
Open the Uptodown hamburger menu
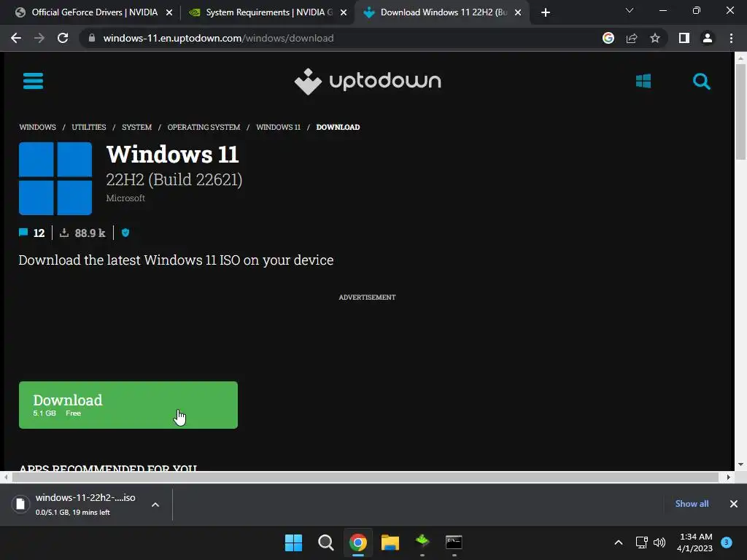coord(33,81)
